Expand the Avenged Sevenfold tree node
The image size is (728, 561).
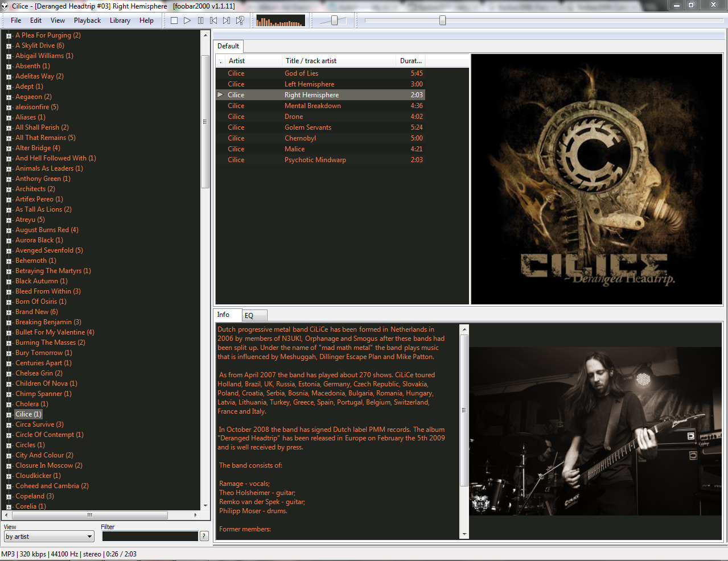click(x=9, y=251)
